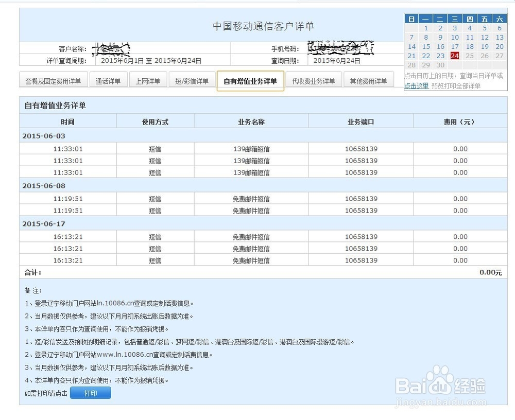The width and height of the screenshot is (515, 420).
Task: Select calendar date 2
Action: 440,28
